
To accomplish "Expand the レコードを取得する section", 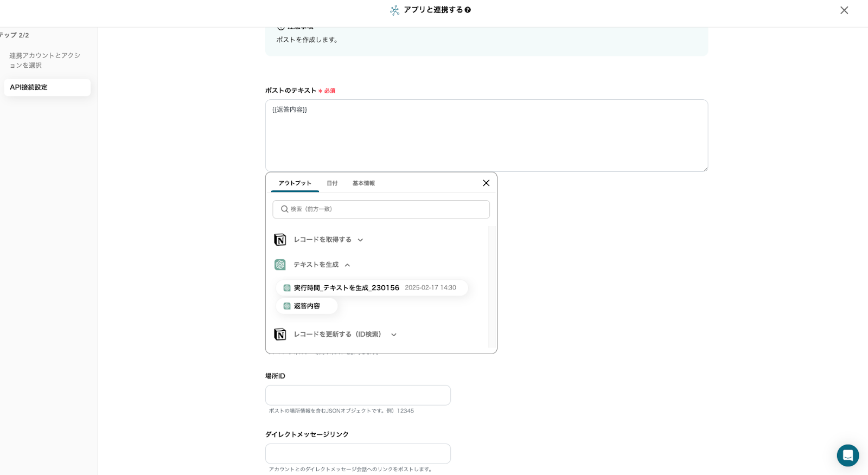I will point(360,240).
